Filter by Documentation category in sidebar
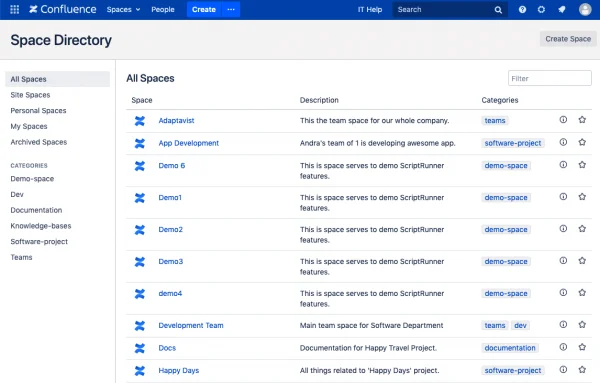The height and width of the screenshot is (383, 600). click(x=36, y=210)
